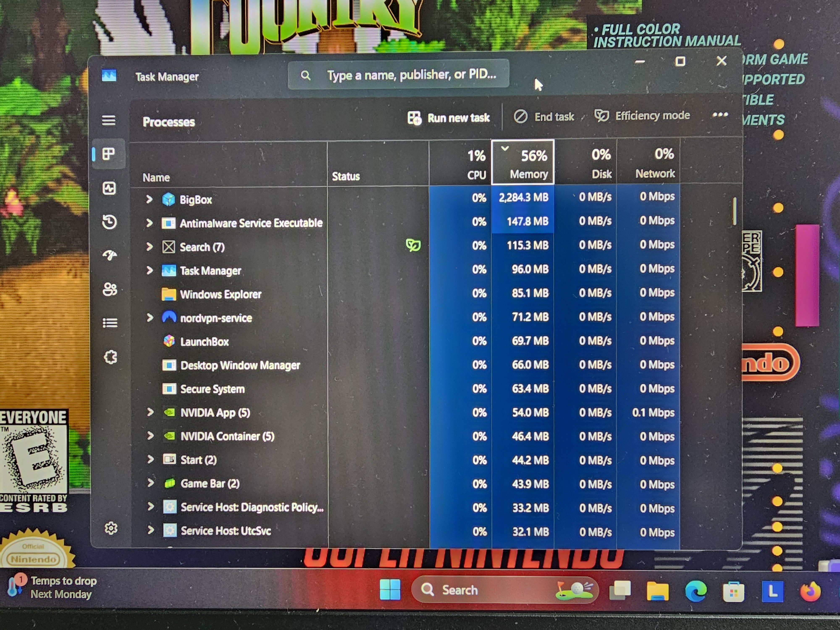The height and width of the screenshot is (630, 840).
Task: Click the End task button
Action: (544, 117)
